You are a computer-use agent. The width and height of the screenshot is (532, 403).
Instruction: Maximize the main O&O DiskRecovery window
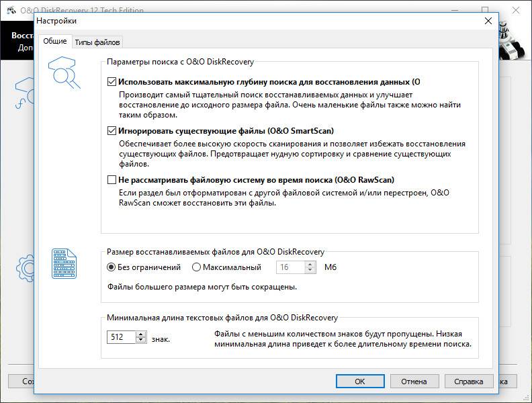pos(485,10)
